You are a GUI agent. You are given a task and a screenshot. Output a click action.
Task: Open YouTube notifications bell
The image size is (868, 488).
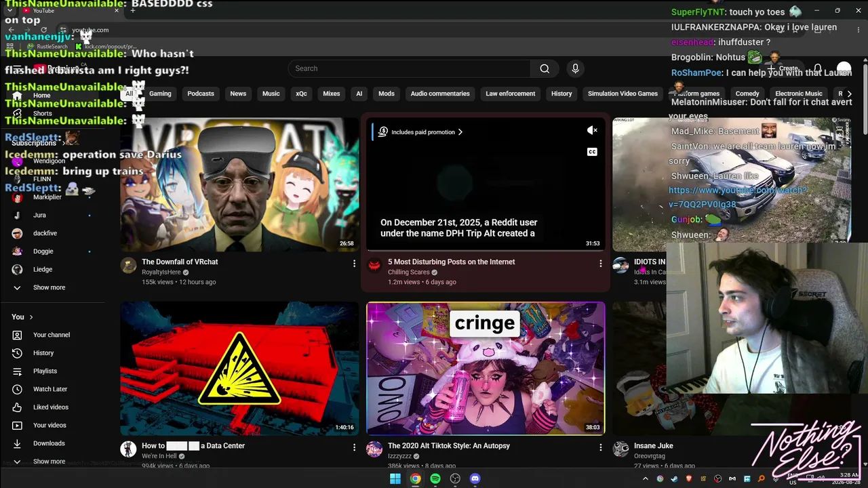818,68
